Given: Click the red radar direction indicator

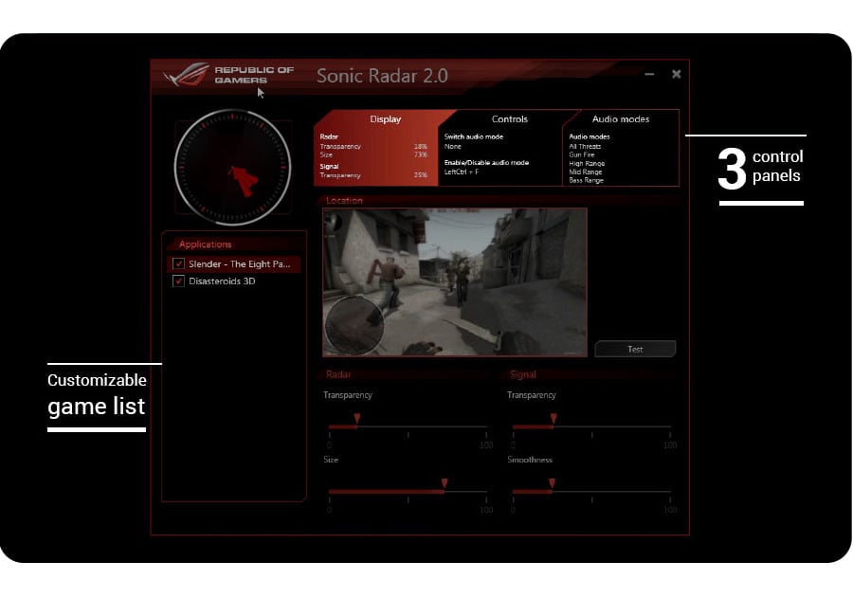Looking at the screenshot, I should tap(243, 181).
